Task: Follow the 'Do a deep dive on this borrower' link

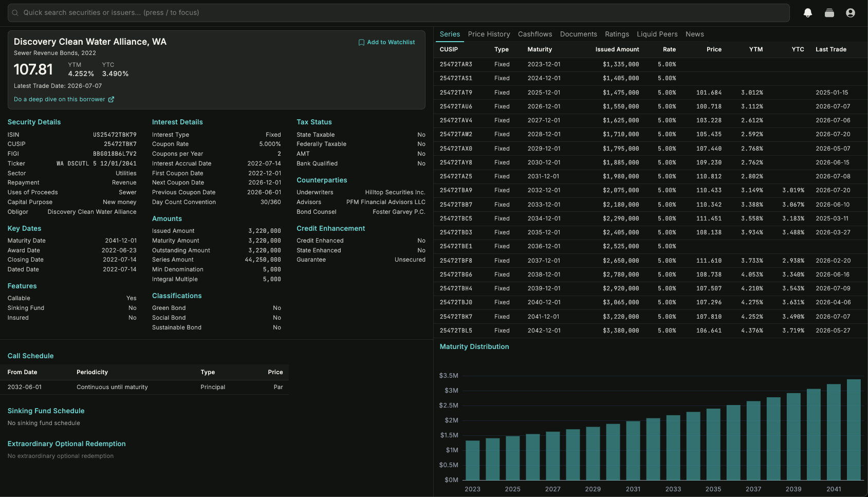Action: coord(60,99)
